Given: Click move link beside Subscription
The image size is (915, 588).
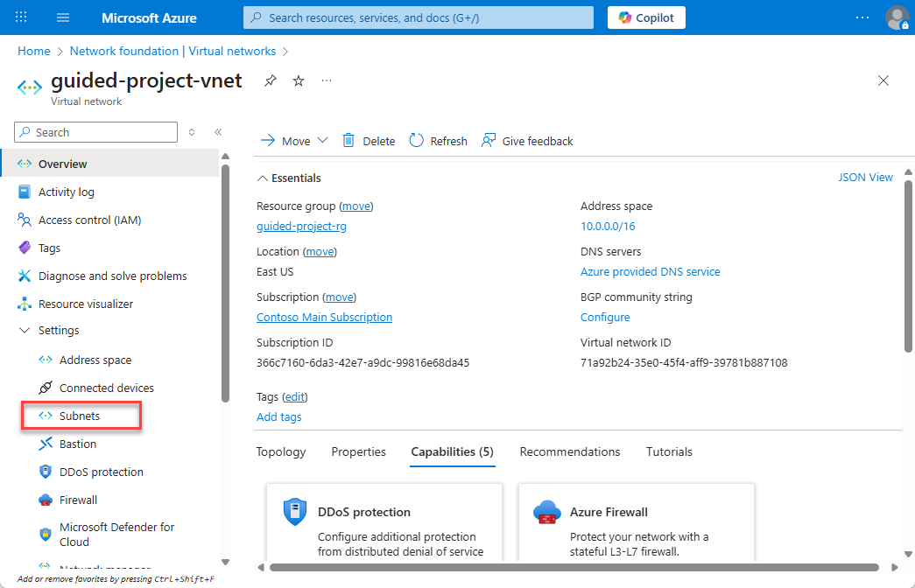Looking at the screenshot, I should coord(339,297).
